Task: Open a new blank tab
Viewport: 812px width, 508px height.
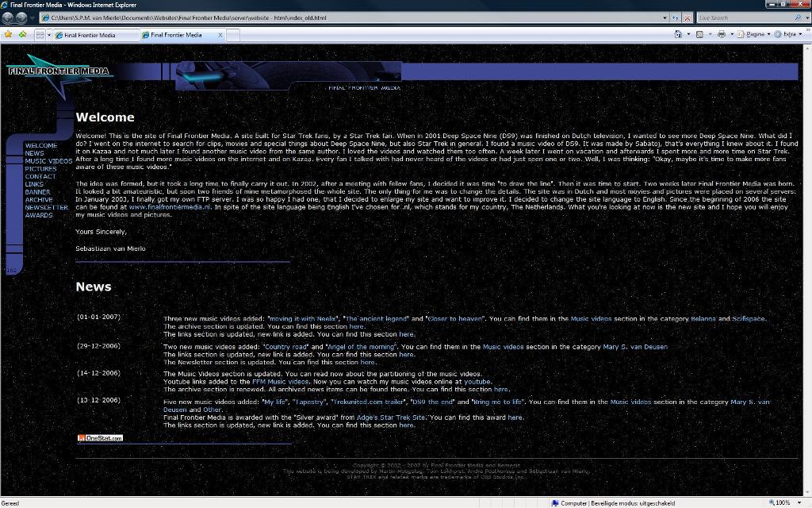Action: coord(233,35)
